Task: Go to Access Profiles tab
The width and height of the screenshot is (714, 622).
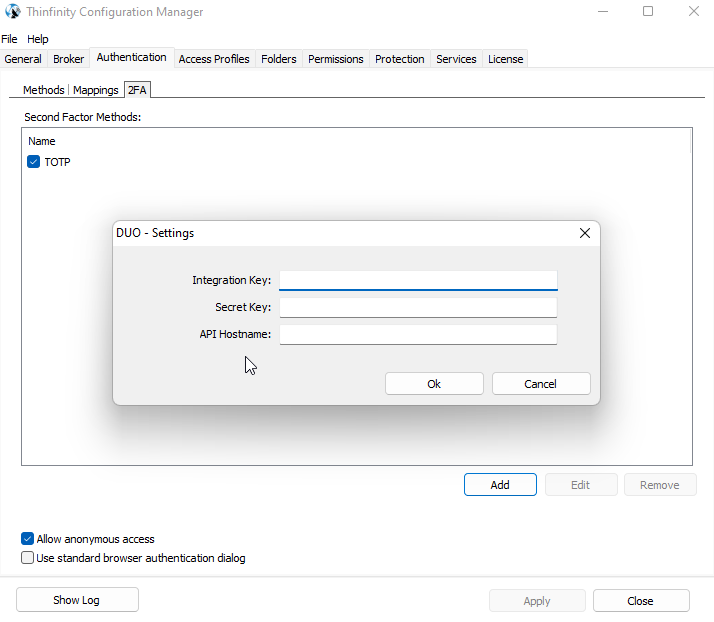Action: [x=214, y=59]
